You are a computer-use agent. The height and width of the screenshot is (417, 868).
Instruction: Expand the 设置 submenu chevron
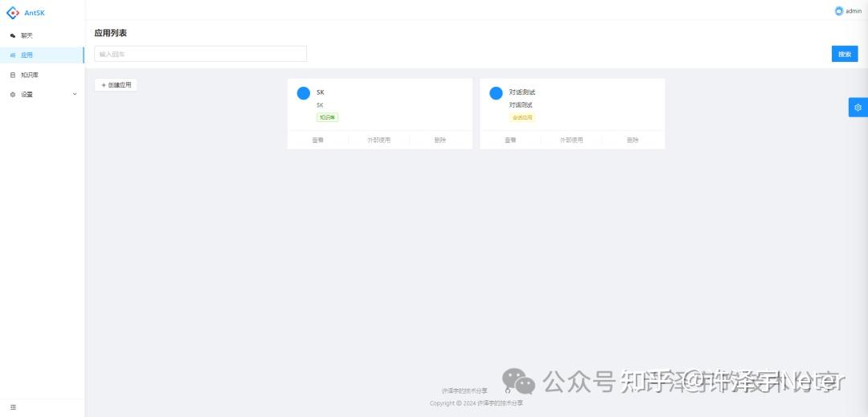[x=75, y=94]
